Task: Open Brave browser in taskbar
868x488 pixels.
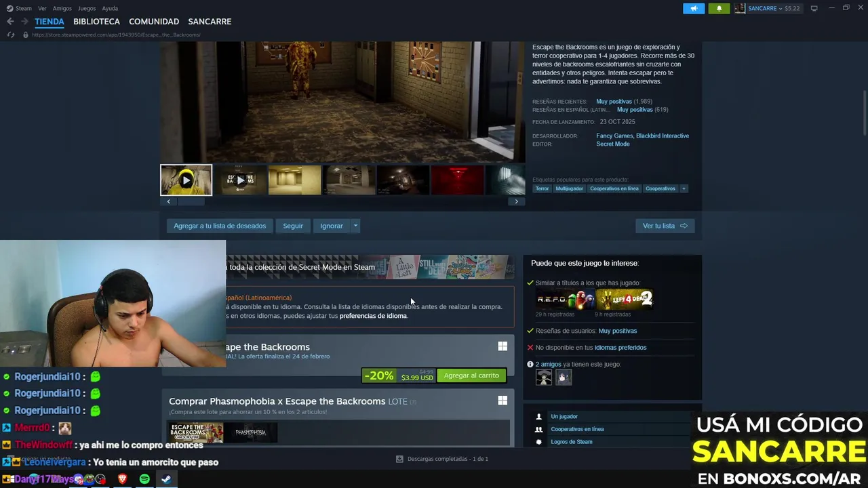Action: pyautogui.click(x=122, y=479)
